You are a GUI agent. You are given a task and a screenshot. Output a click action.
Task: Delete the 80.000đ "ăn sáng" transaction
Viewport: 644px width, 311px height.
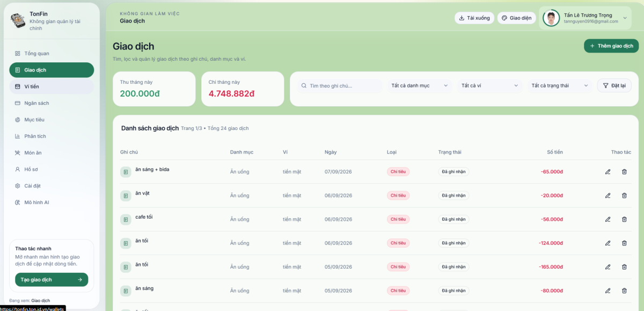(624, 291)
